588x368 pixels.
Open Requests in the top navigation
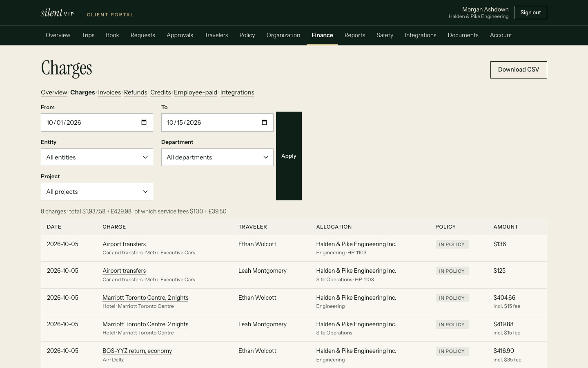tap(143, 35)
